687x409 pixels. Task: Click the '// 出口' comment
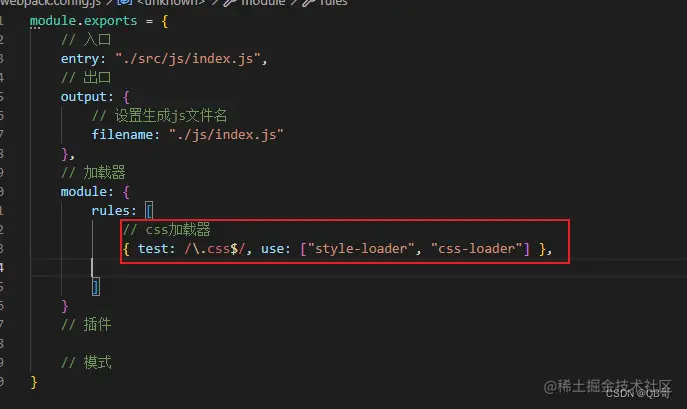[x=86, y=78]
